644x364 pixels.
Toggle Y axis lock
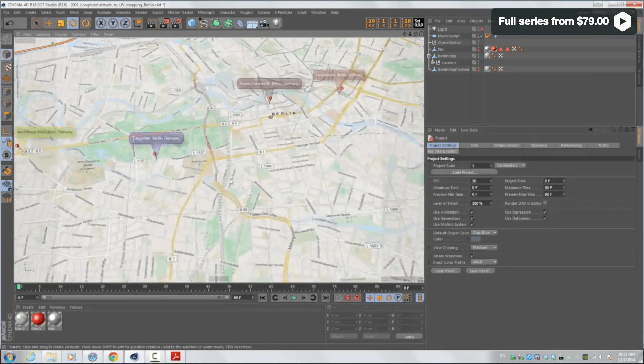(113, 23)
